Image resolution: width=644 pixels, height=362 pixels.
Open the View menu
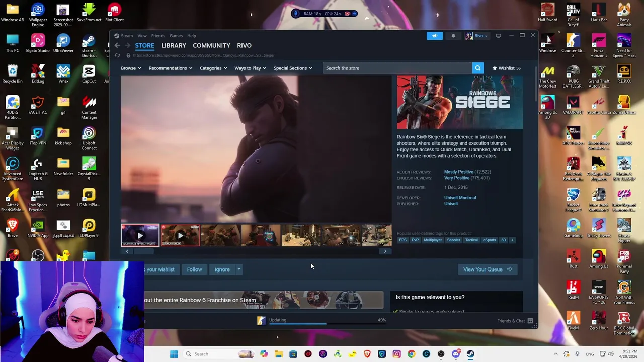(x=142, y=36)
